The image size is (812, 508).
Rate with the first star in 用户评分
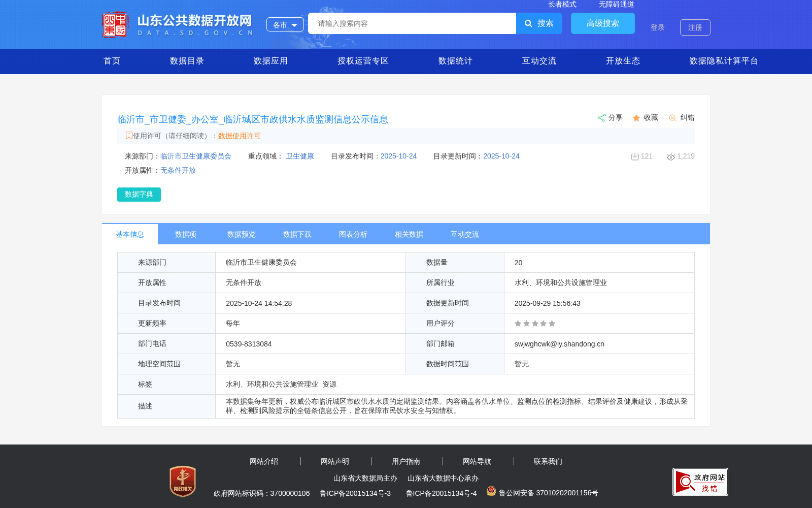point(518,324)
